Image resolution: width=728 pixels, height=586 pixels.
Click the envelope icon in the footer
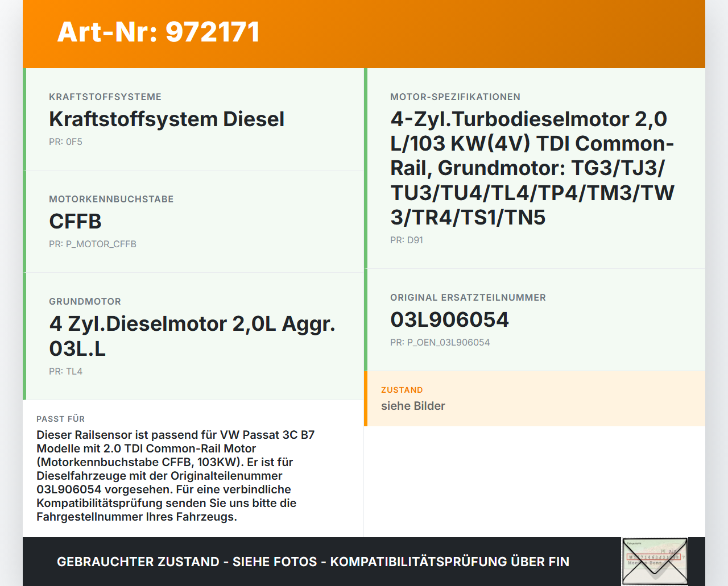(655, 561)
